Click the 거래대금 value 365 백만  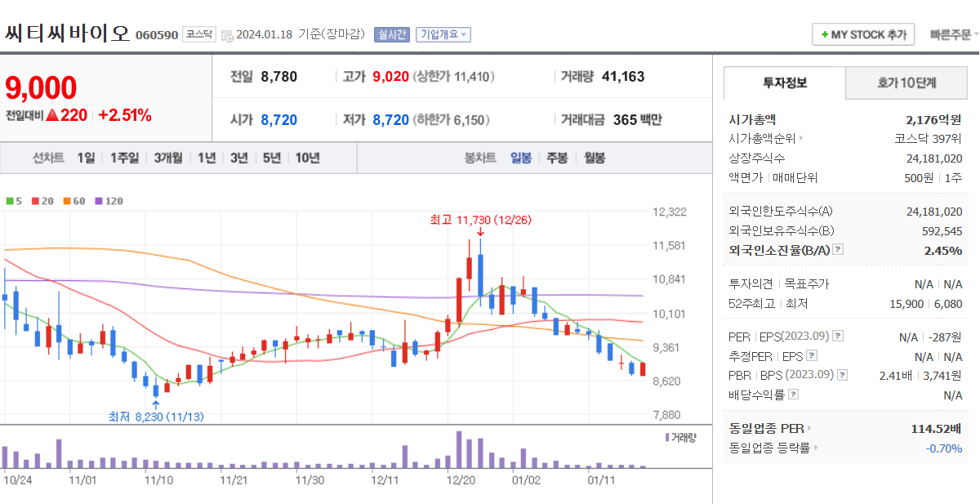[638, 120]
